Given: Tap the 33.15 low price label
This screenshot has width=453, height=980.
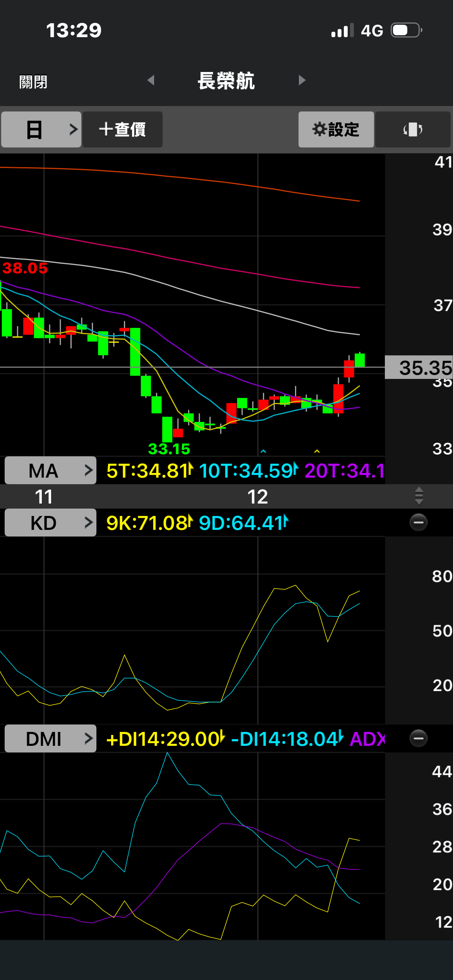Looking at the screenshot, I should click(169, 449).
